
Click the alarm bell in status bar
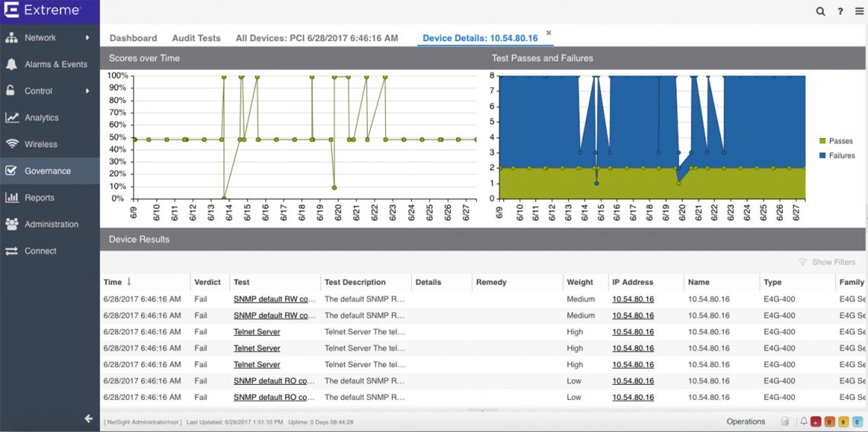point(804,421)
